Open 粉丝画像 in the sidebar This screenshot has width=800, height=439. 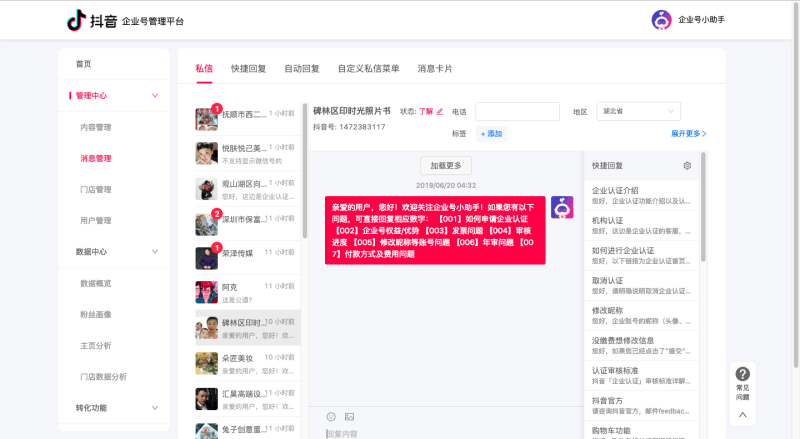(95, 314)
